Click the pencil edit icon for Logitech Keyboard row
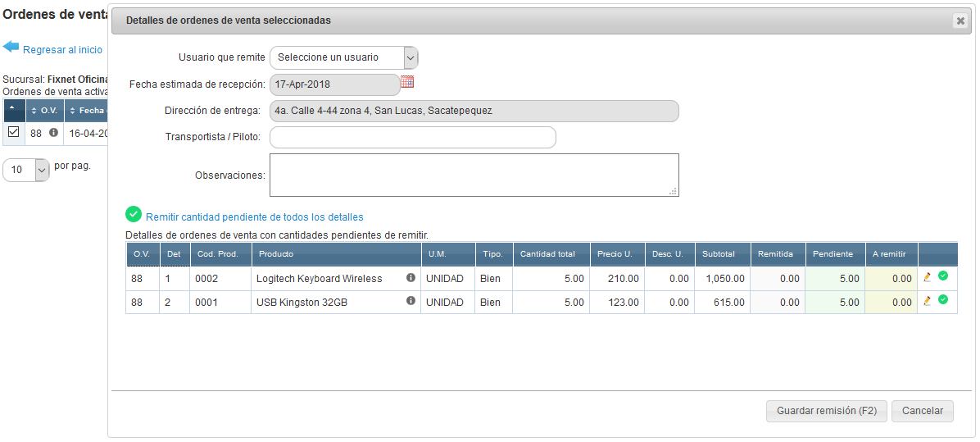This screenshot has width=980, height=442. click(928, 277)
